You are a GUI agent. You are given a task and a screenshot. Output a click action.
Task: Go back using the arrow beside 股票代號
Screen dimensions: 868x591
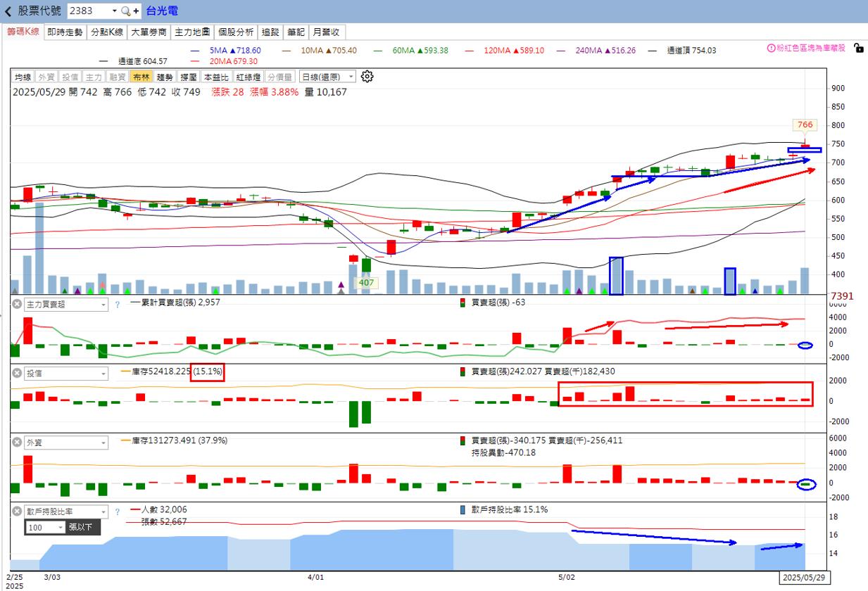point(8,11)
